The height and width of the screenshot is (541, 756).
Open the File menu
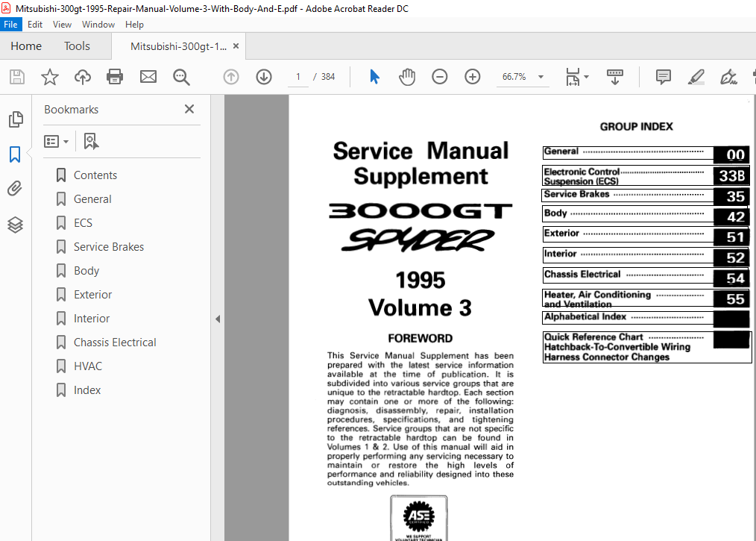pyautogui.click(x=10, y=24)
